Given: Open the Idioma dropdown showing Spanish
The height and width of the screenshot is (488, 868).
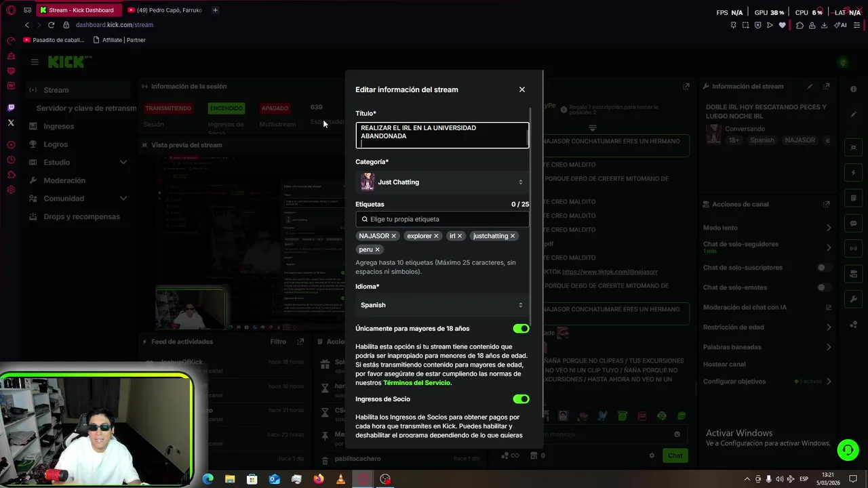Looking at the screenshot, I should click(x=442, y=305).
